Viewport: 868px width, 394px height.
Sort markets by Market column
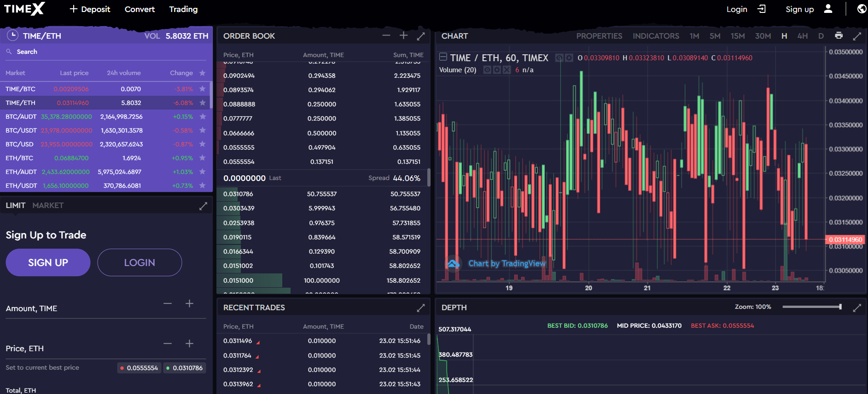click(15, 73)
